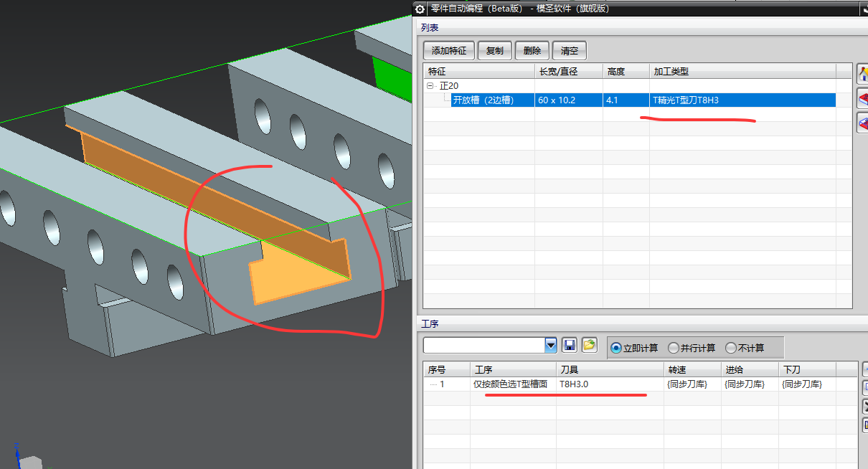Click the gear icon in the title bar
The height and width of the screenshot is (469, 868).
click(x=420, y=9)
